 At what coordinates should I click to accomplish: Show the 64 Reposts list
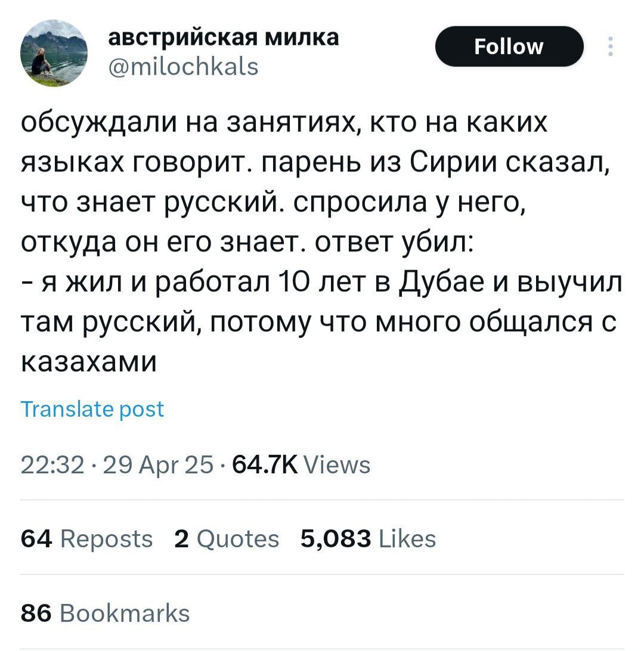[87, 538]
